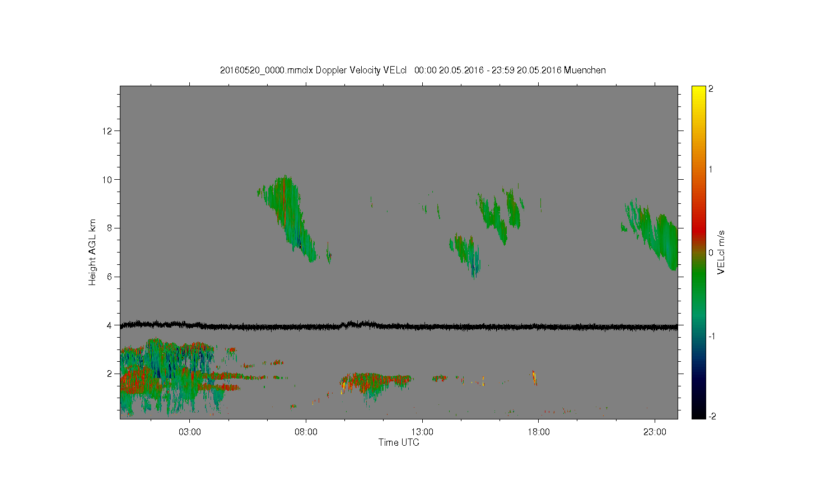Click the velocity colorbar gradient
This screenshot has height=504, width=840.
point(698,252)
